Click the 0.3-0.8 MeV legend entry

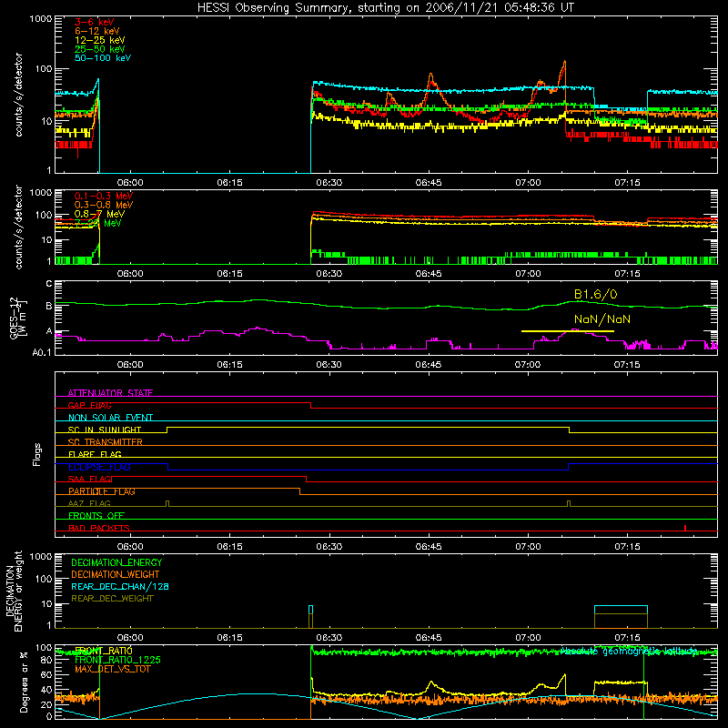(x=104, y=205)
